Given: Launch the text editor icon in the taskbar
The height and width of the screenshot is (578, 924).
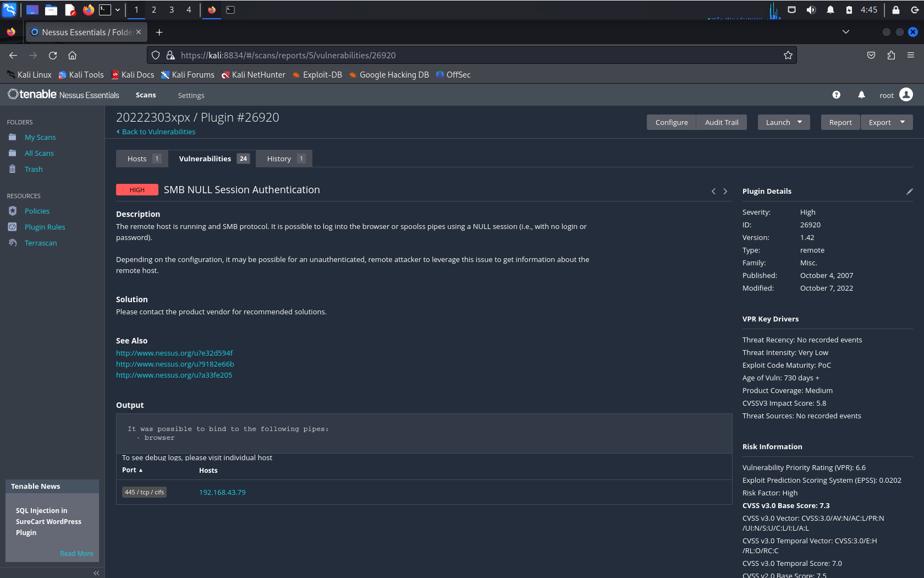Looking at the screenshot, I should [70, 9].
